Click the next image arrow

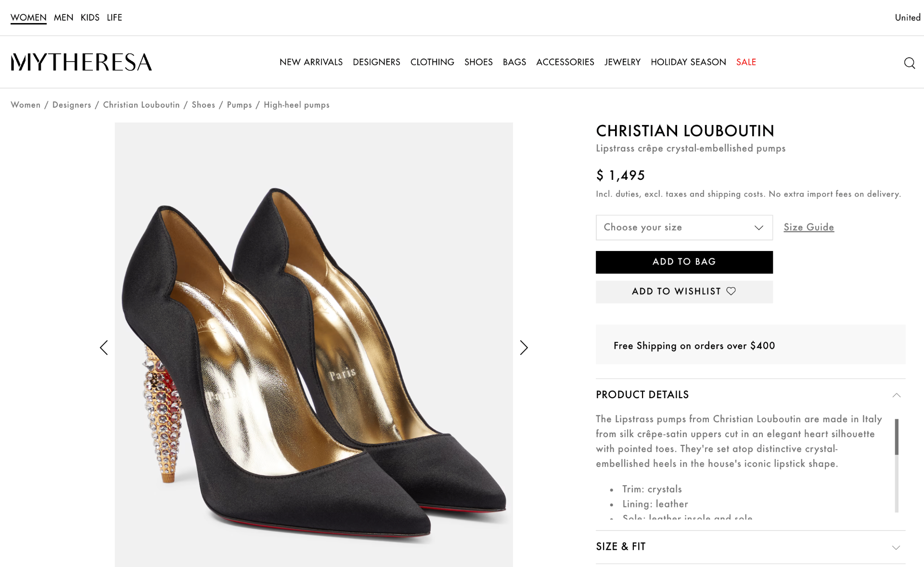524,347
